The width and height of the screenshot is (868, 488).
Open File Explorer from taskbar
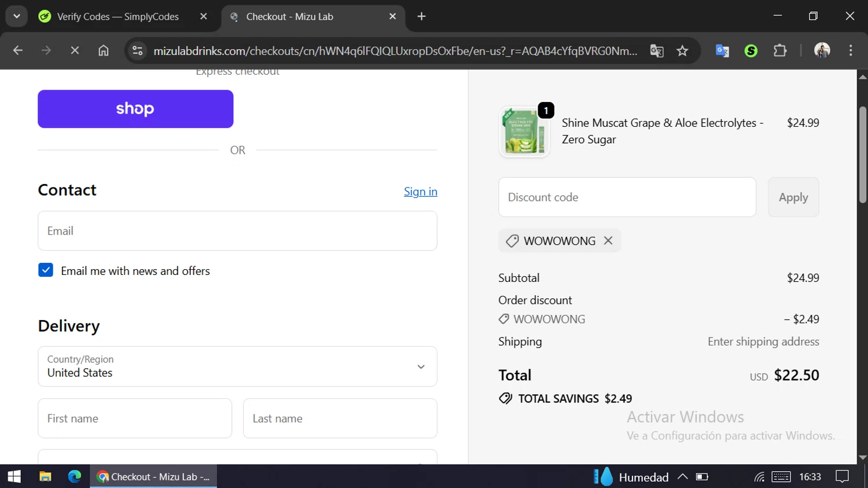[x=45, y=476]
